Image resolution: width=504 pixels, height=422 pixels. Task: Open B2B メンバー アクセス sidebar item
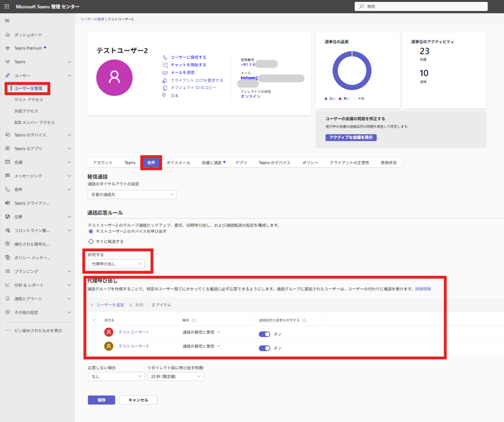pos(34,122)
